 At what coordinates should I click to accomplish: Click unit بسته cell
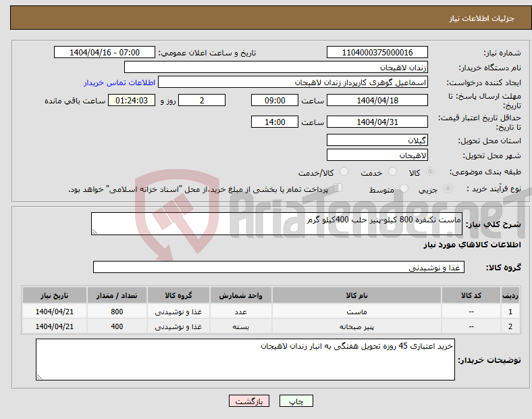pos(240,326)
